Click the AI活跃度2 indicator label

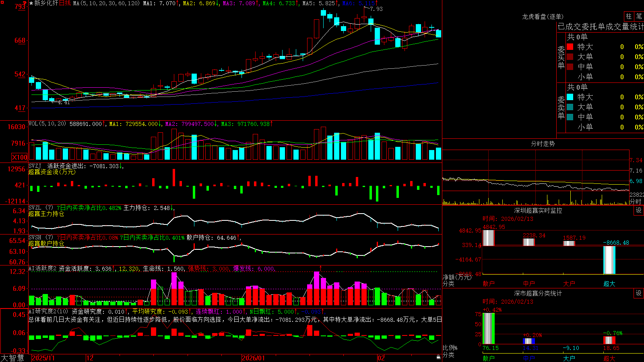43,268
